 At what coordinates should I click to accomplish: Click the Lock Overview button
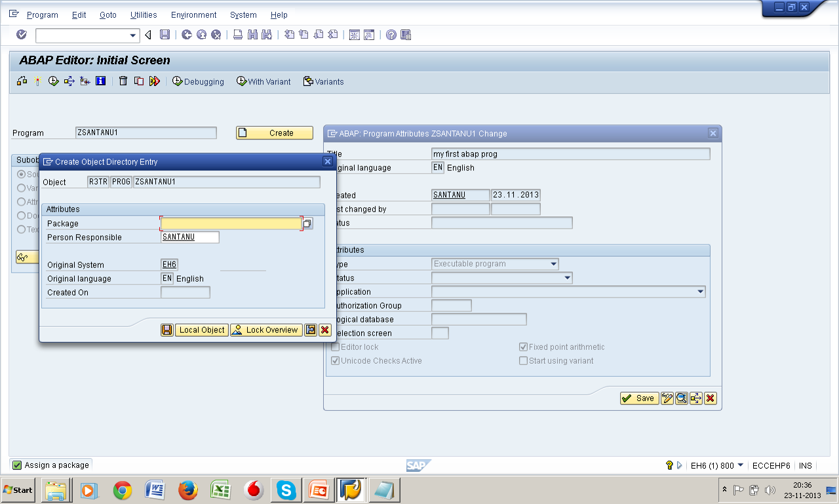tap(266, 330)
